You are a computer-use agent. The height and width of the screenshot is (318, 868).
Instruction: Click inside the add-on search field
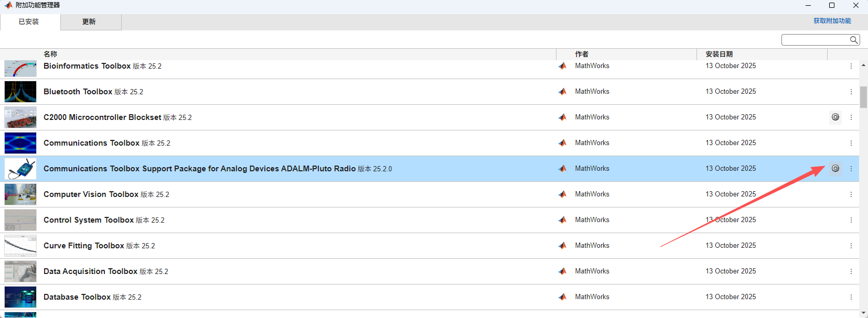tap(816, 40)
